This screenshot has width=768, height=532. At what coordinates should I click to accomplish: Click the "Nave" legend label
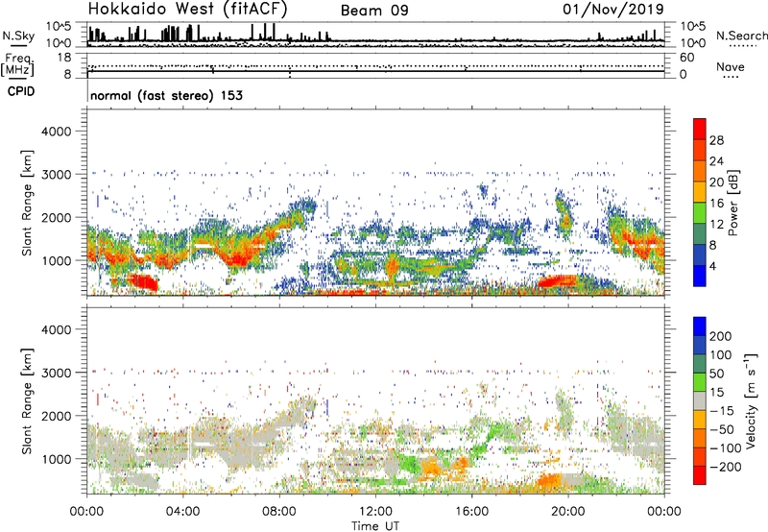731,66
